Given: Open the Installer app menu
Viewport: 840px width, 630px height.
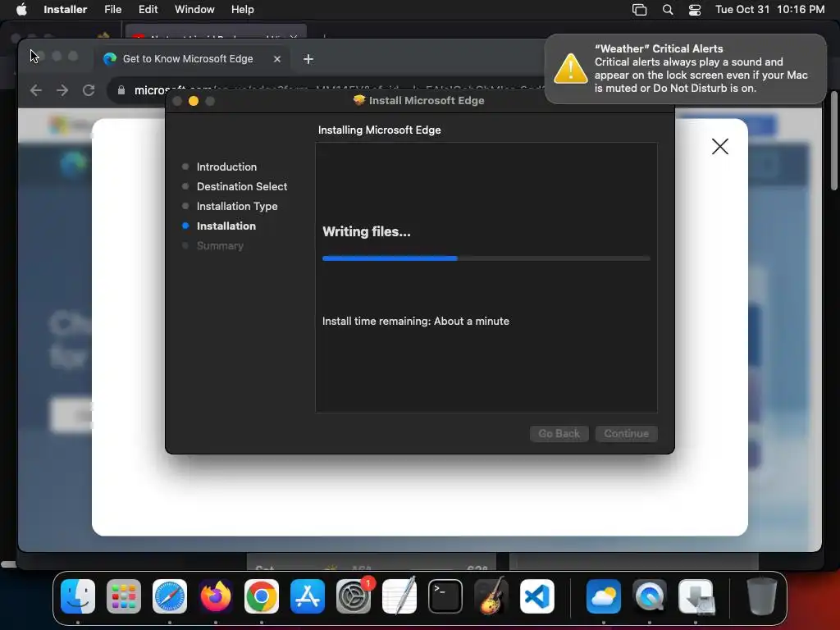Looking at the screenshot, I should [66, 9].
